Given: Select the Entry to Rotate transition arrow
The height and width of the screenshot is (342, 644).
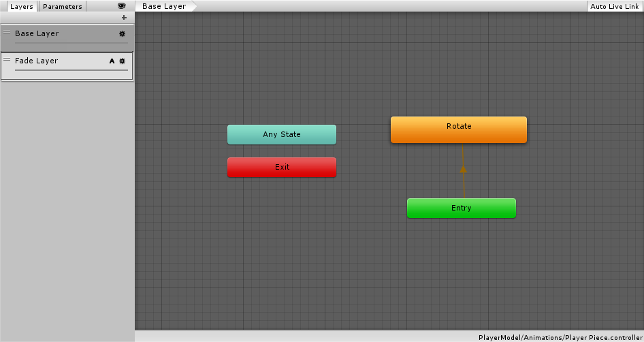Looking at the screenshot, I should pos(464,170).
